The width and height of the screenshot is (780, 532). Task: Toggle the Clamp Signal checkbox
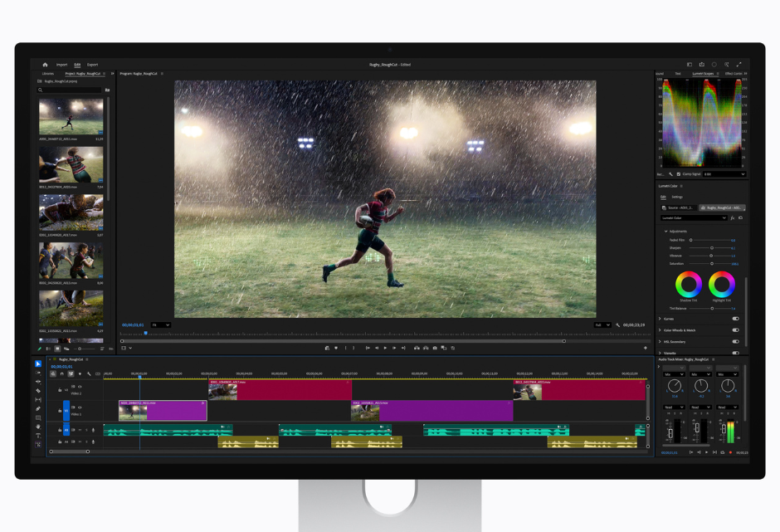click(x=679, y=174)
